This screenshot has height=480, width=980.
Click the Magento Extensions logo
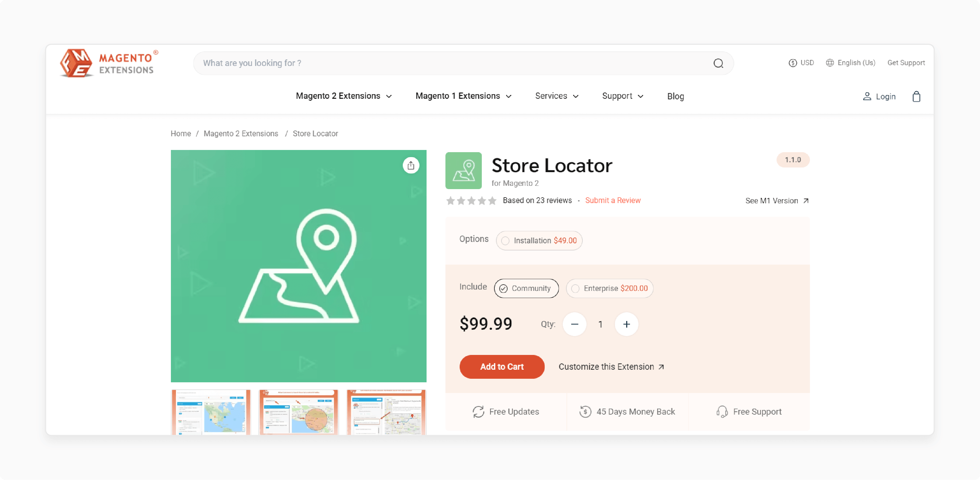point(109,63)
